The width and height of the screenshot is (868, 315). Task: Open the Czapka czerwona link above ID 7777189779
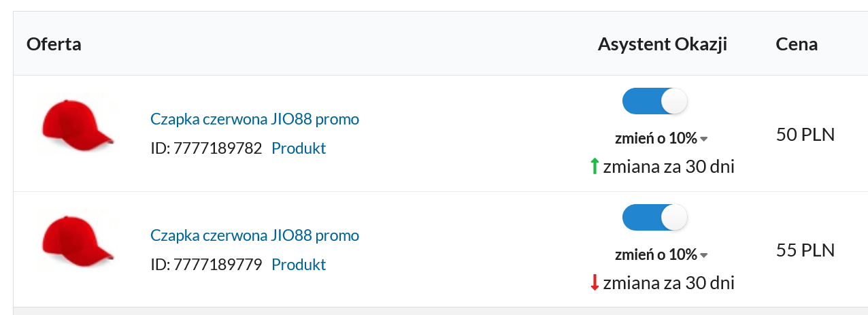[254, 235]
